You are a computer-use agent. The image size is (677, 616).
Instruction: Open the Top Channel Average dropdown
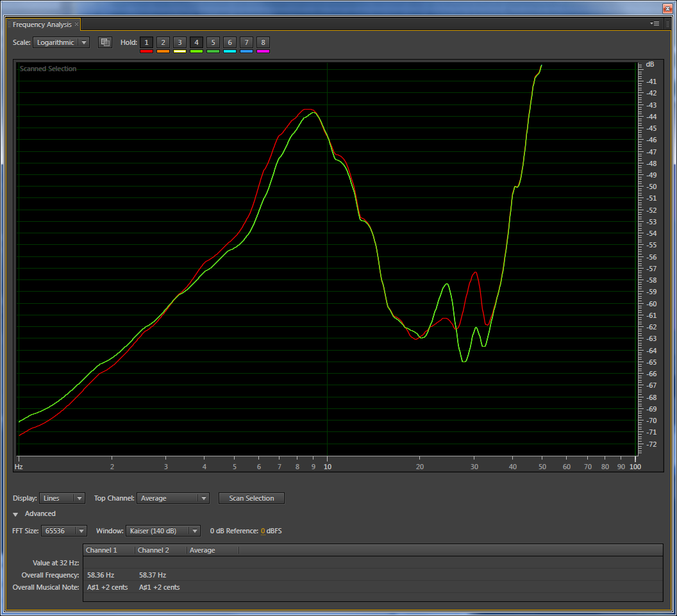point(172,498)
